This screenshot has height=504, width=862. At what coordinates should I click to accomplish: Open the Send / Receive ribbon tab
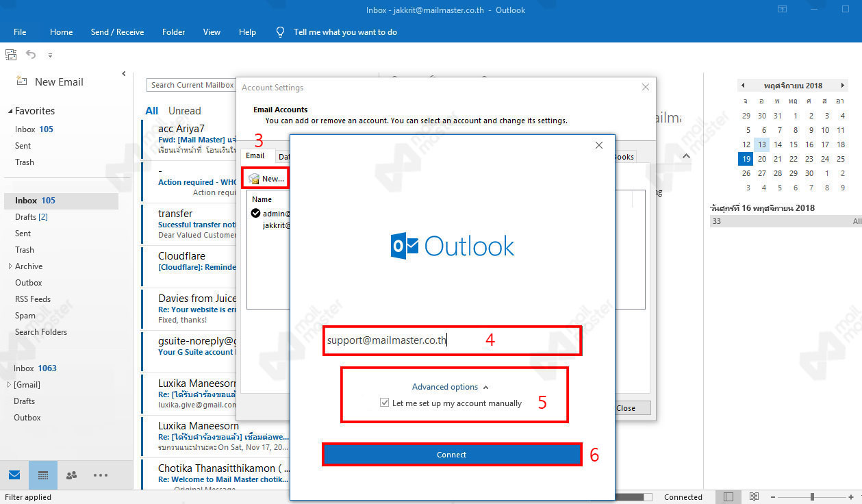click(117, 32)
